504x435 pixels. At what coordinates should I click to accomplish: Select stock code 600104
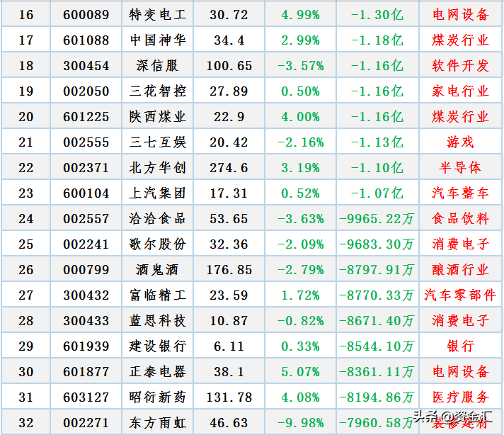point(86,193)
